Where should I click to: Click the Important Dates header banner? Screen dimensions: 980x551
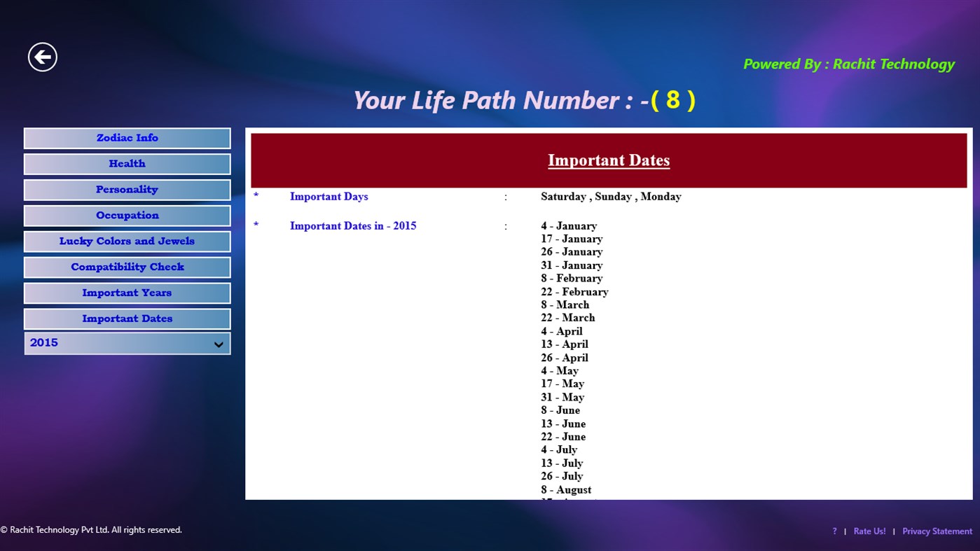pos(608,160)
